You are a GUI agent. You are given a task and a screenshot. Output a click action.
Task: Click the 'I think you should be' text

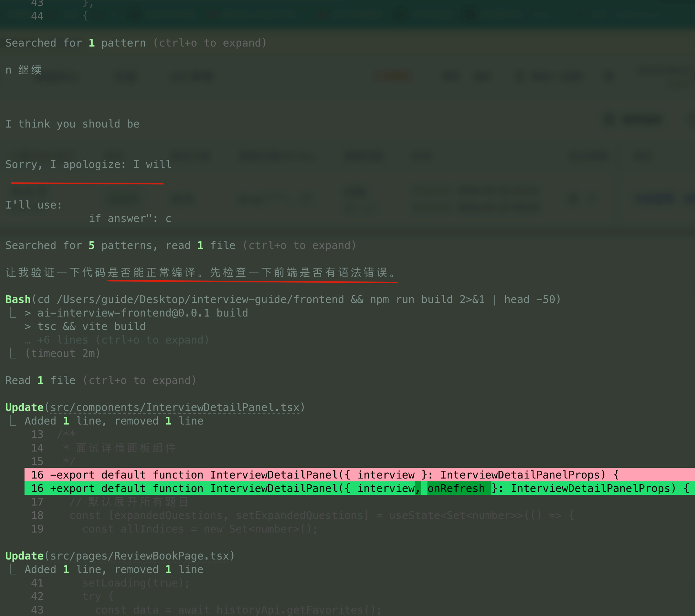72,124
